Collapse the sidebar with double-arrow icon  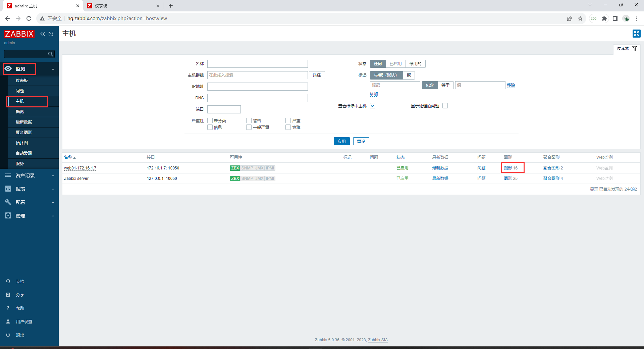(x=43, y=34)
